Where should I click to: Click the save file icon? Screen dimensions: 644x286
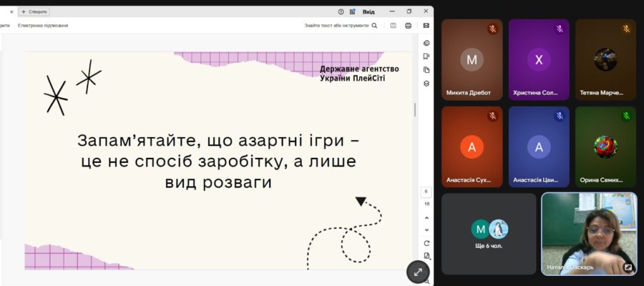click(x=393, y=26)
